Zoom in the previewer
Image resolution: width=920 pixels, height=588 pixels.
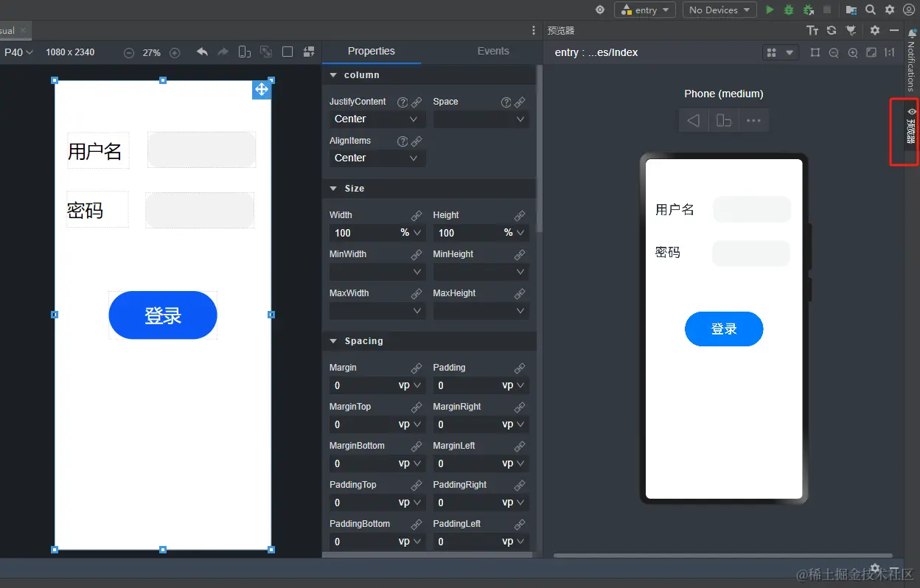pos(853,52)
